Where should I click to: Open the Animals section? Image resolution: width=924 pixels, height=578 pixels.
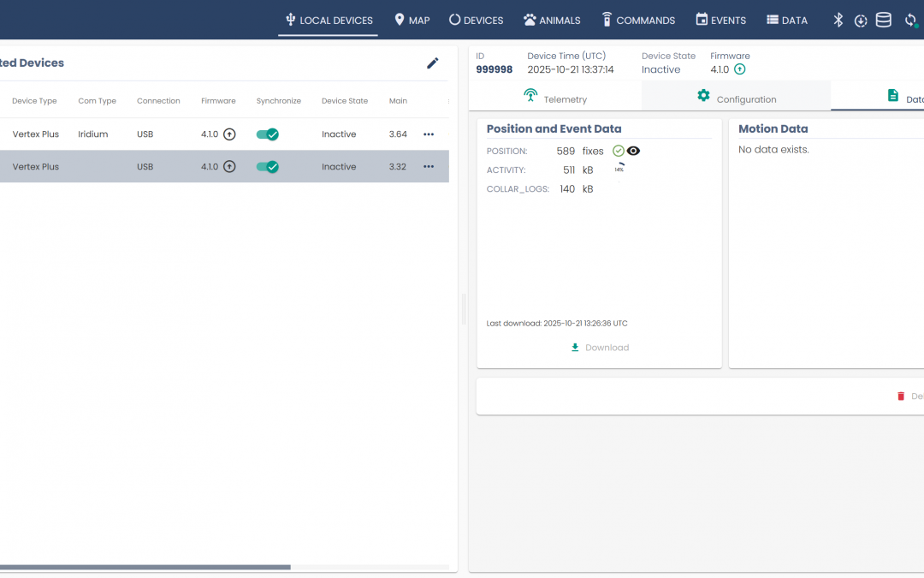point(552,20)
